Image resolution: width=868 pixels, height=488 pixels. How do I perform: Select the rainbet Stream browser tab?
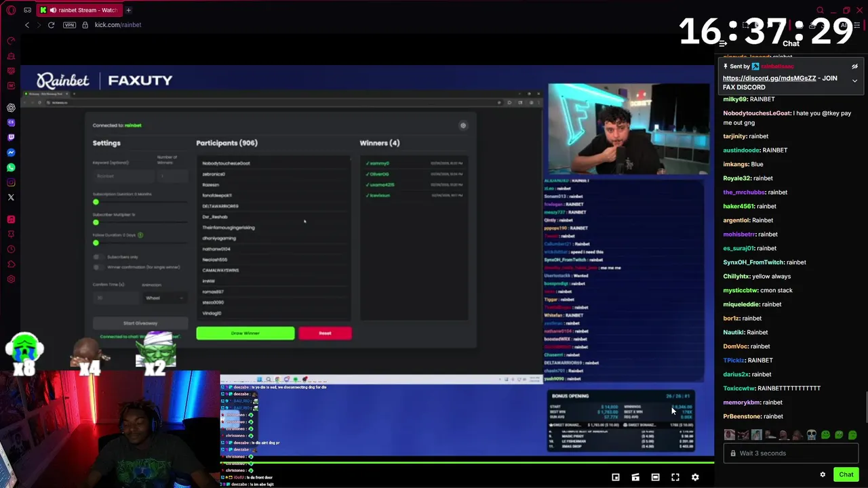click(79, 10)
